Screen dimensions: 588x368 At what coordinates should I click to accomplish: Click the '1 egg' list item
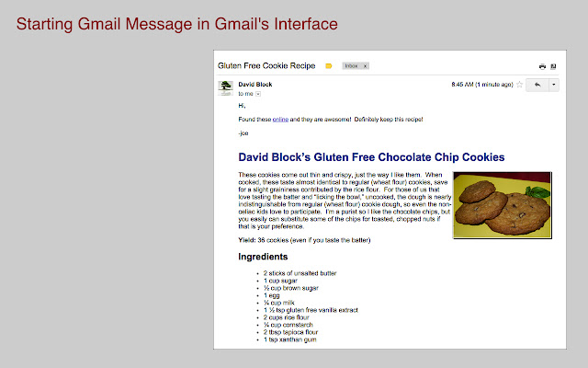272,295
